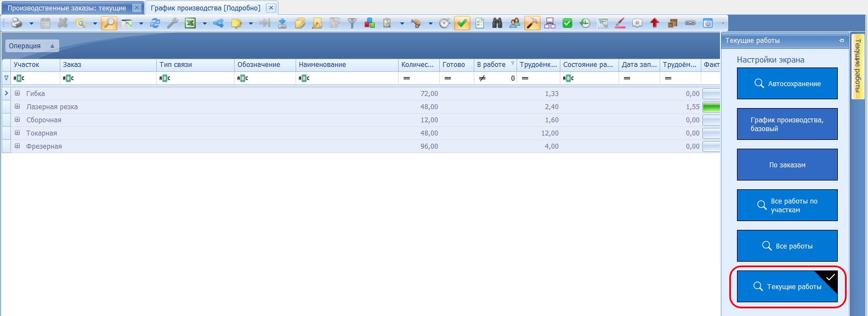Open the dropdown arrow next to the printer
The height and width of the screenshot is (316, 868).
[x=31, y=24]
